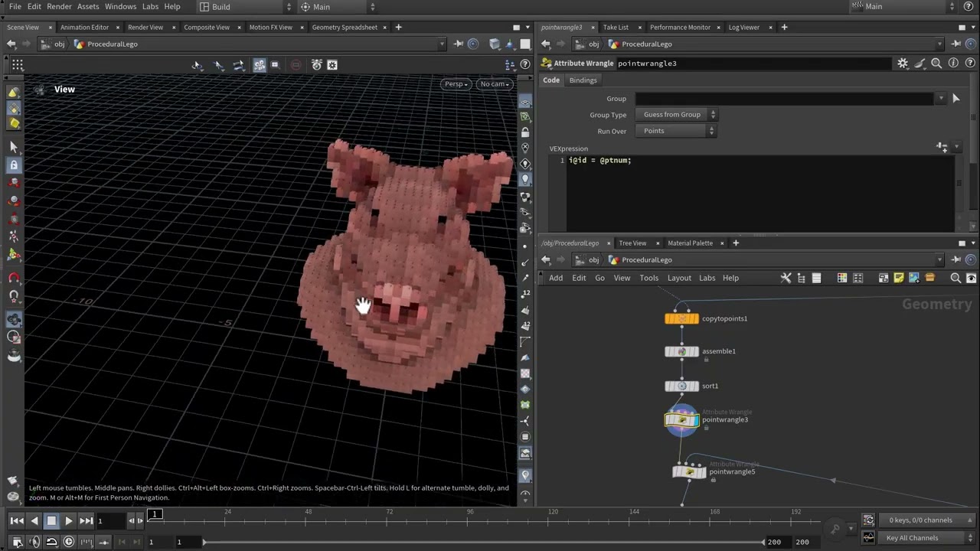Add a new tab beside Geometry Spreadsheet
The height and width of the screenshot is (551, 980).
click(398, 28)
